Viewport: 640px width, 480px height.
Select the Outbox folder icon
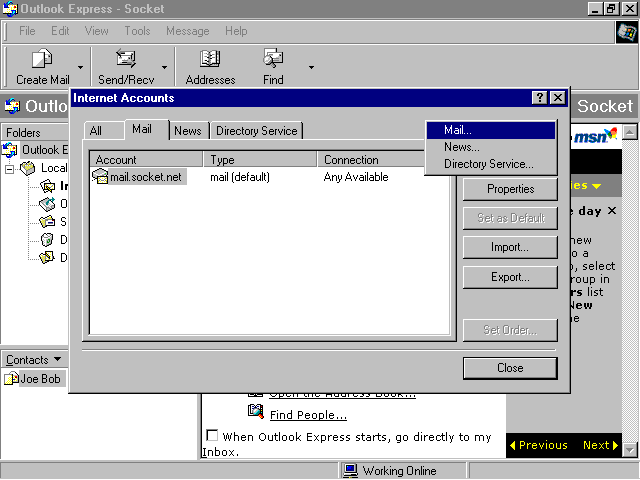point(47,204)
